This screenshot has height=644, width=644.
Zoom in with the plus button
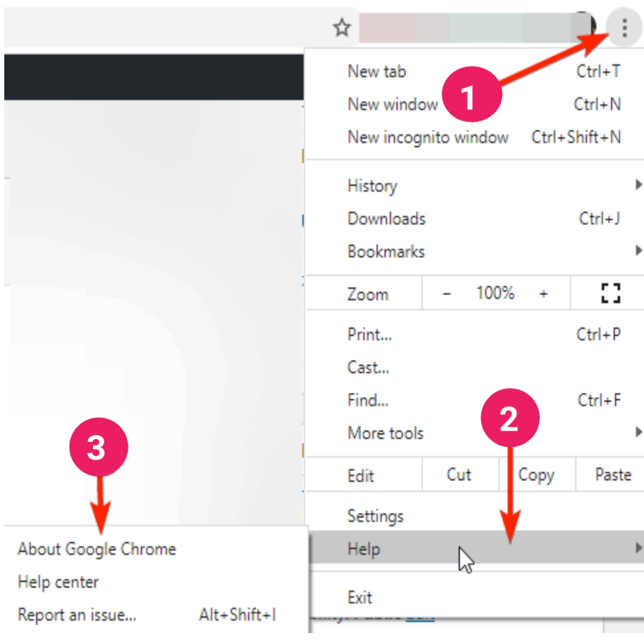543,294
